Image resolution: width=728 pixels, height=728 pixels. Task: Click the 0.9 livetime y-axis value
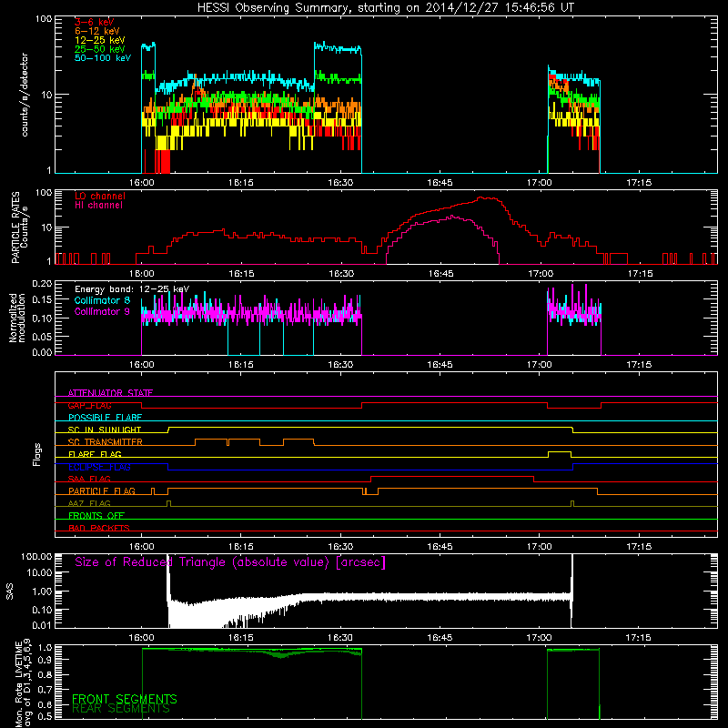coord(46,659)
